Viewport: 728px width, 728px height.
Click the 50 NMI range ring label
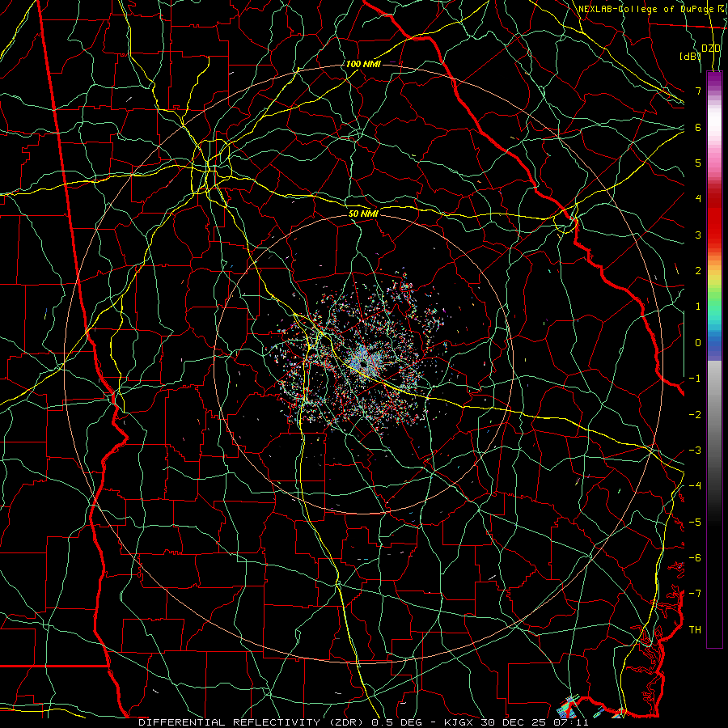click(363, 214)
